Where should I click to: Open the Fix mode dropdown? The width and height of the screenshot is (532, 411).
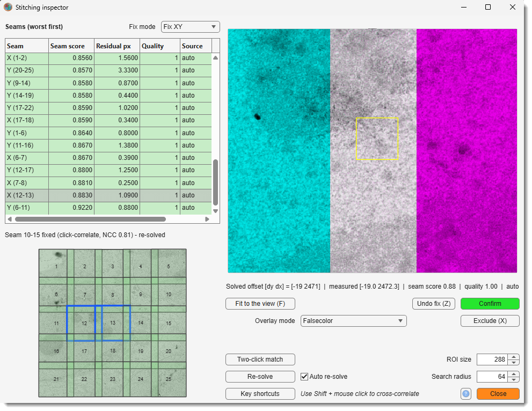[191, 27]
